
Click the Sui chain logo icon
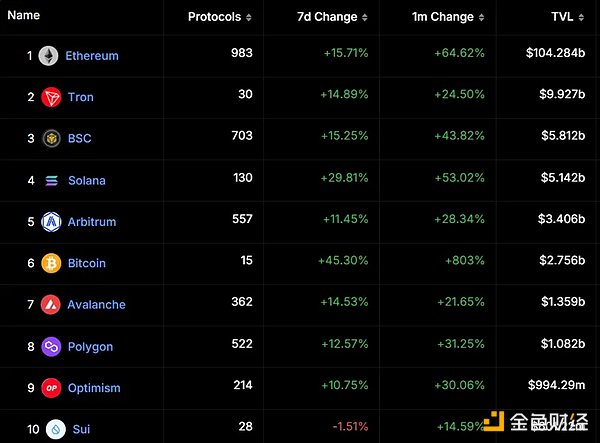coord(55,429)
